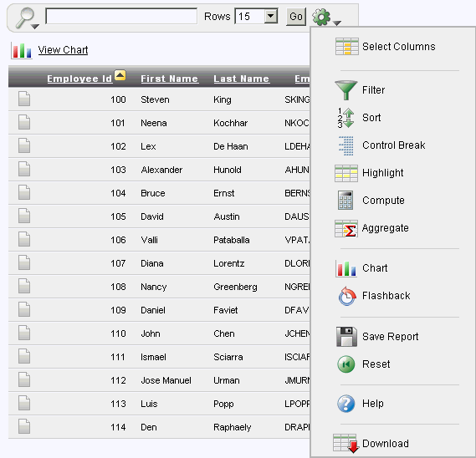
Task: Click the Aggregate sigma icon
Action: [346, 228]
